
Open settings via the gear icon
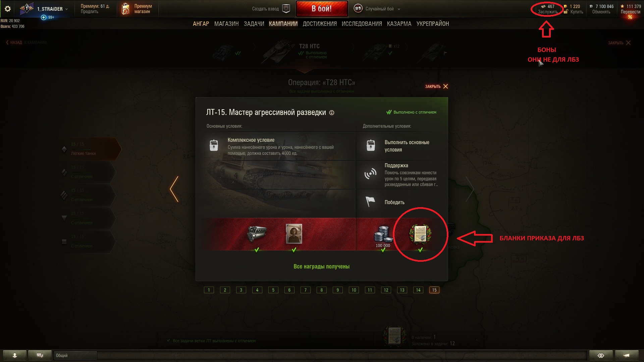tap(7, 9)
